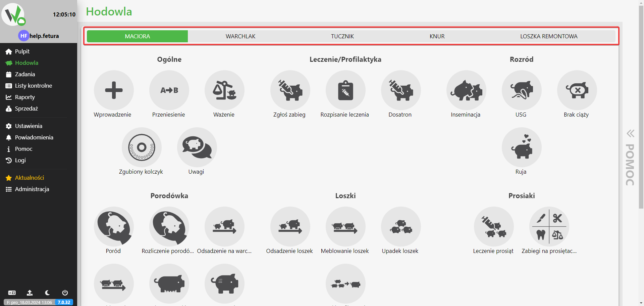Select the USG pig icon
This screenshot has height=306, width=644.
[521, 90]
